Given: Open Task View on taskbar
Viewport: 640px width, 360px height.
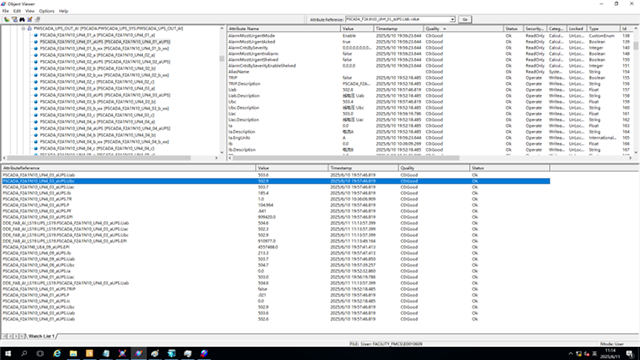Looking at the screenshot, I should click(x=40, y=353).
